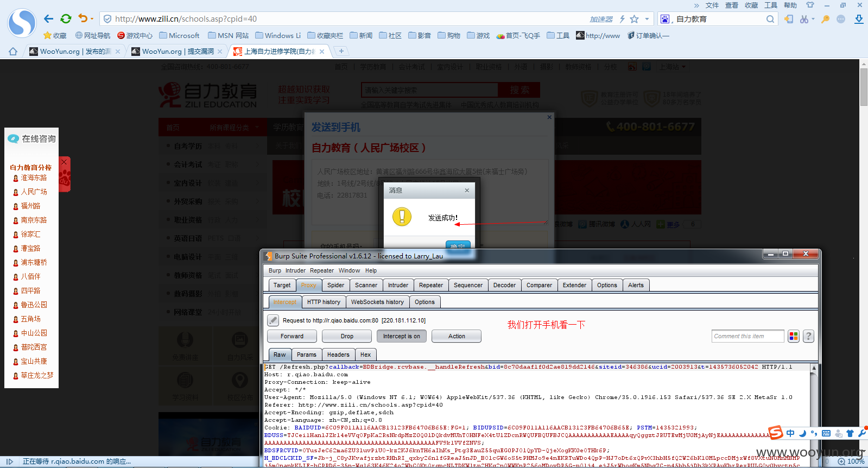Close the 发送到手机 popup
Image resolution: width=868 pixels, height=468 pixels.
click(x=549, y=117)
